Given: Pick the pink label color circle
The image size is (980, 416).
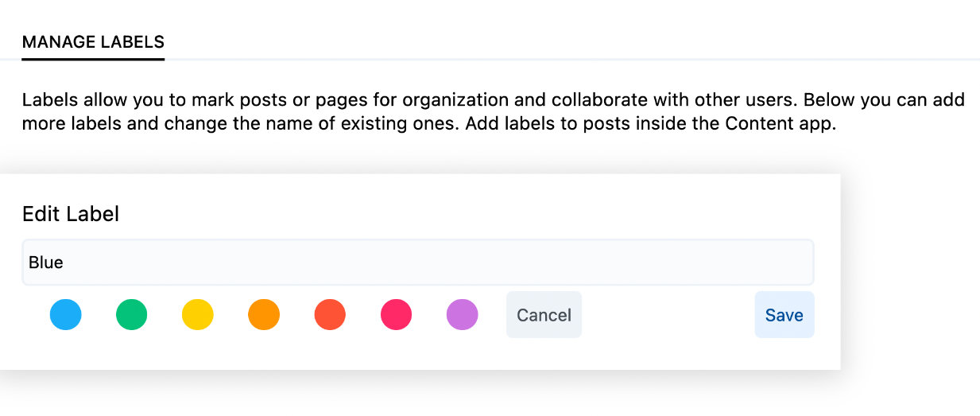Looking at the screenshot, I should [x=396, y=314].
